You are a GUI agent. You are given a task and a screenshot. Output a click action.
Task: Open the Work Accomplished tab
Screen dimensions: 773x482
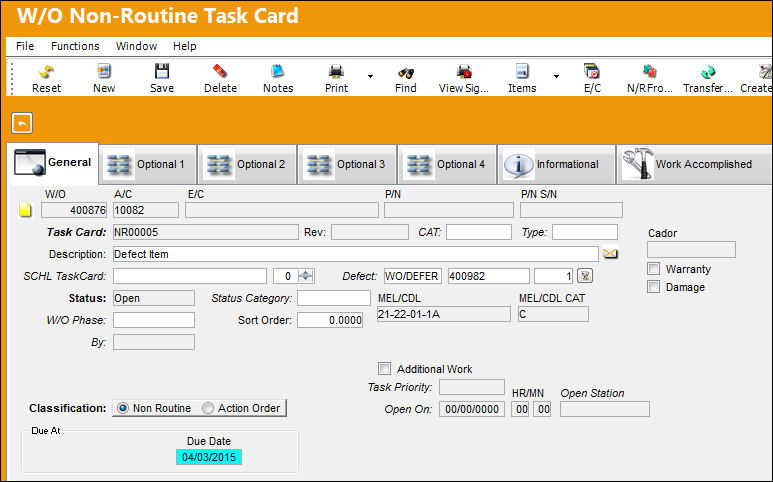(694, 164)
